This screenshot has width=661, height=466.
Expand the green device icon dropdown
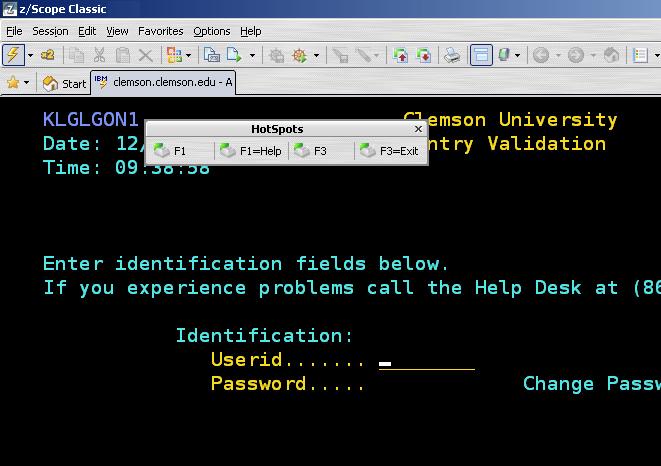click(x=517, y=55)
